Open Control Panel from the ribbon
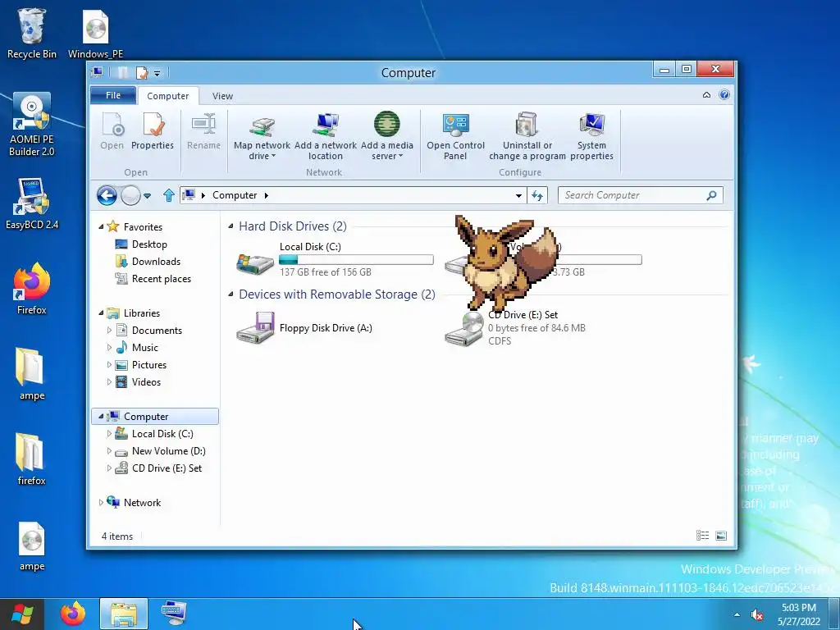Viewport: 840px width, 630px height. point(455,136)
